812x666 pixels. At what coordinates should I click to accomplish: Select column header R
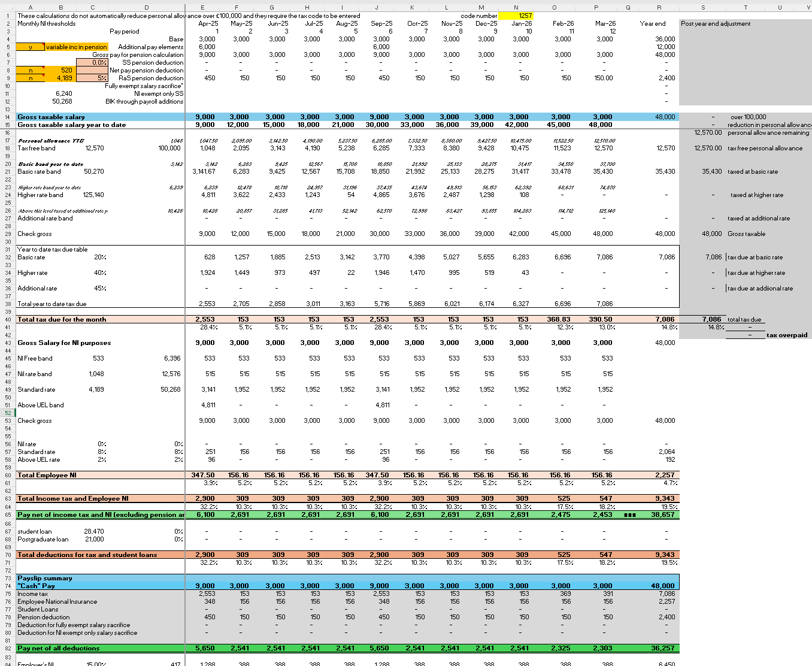click(x=659, y=7)
